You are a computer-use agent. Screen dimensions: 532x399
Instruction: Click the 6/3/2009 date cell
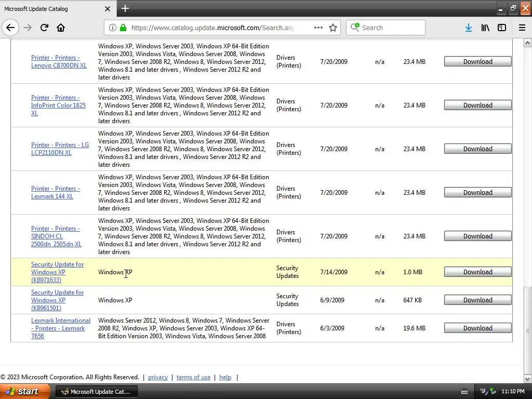pyautogui.click(x=332, y=328)
